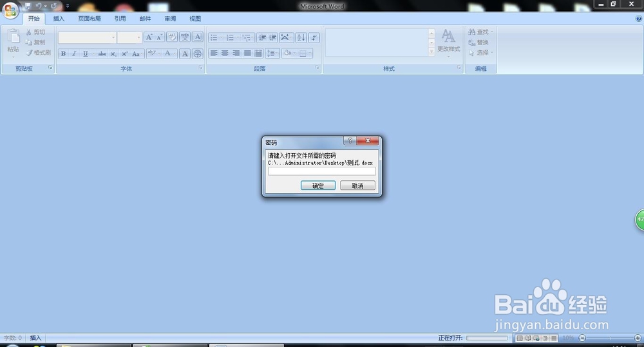Open the Customize Quick Access Toolbar arrow
The height and width of the screenshot is (347, 644).
pos(68,6)
